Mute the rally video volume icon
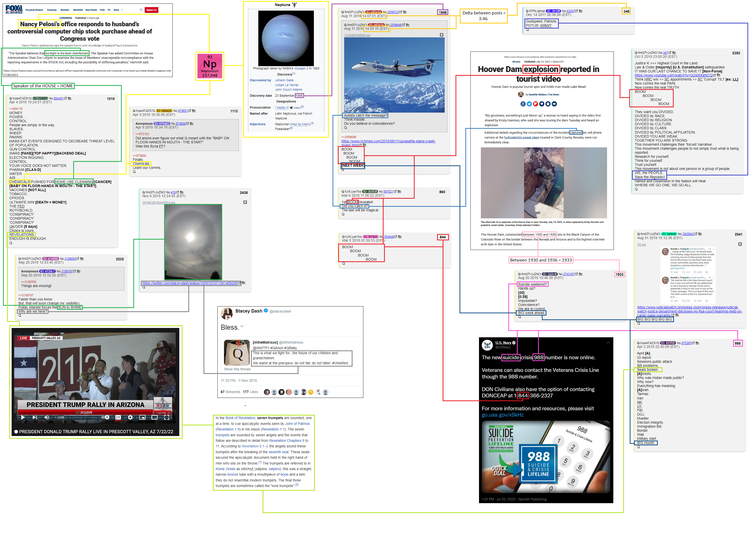Image resolution: width=756 pixels, height=538 pixels. [47, 417]
